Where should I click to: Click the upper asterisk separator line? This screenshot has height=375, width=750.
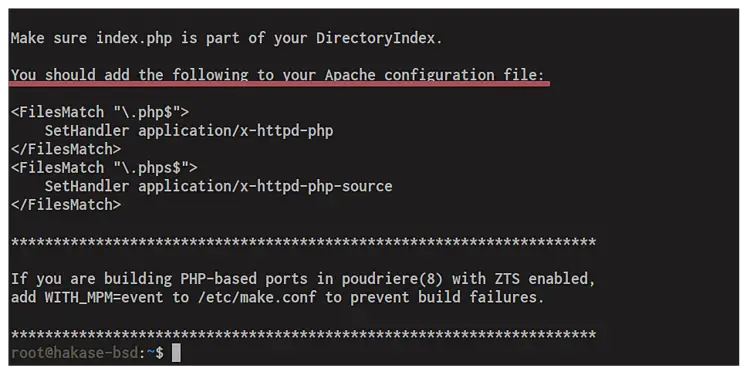(303, 242)
